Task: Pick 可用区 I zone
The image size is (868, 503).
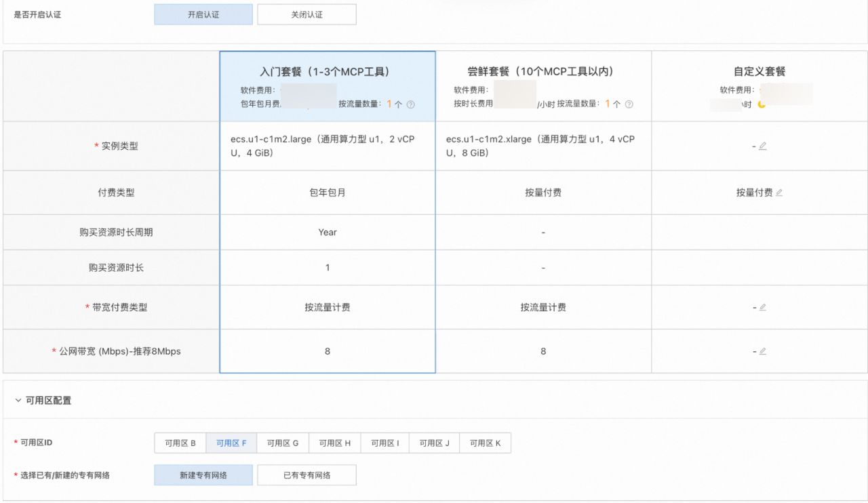Action: click(384, 443)
